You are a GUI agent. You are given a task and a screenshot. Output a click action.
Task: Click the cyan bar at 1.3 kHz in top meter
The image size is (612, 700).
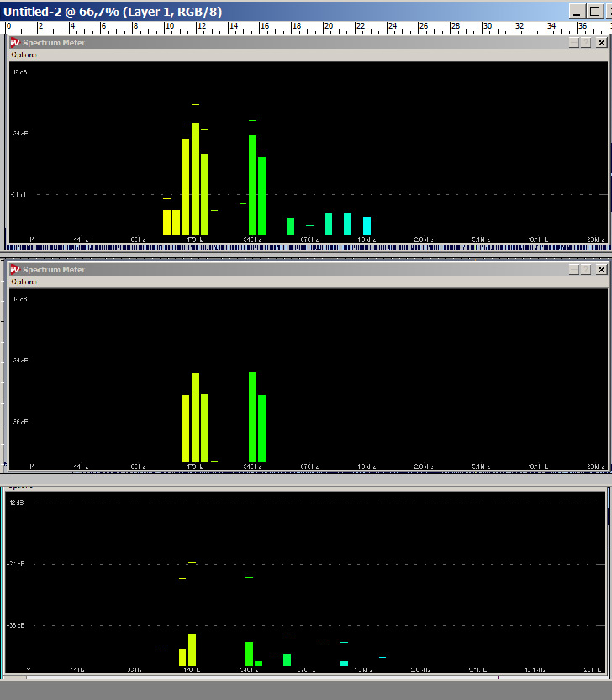coord(367,226)
